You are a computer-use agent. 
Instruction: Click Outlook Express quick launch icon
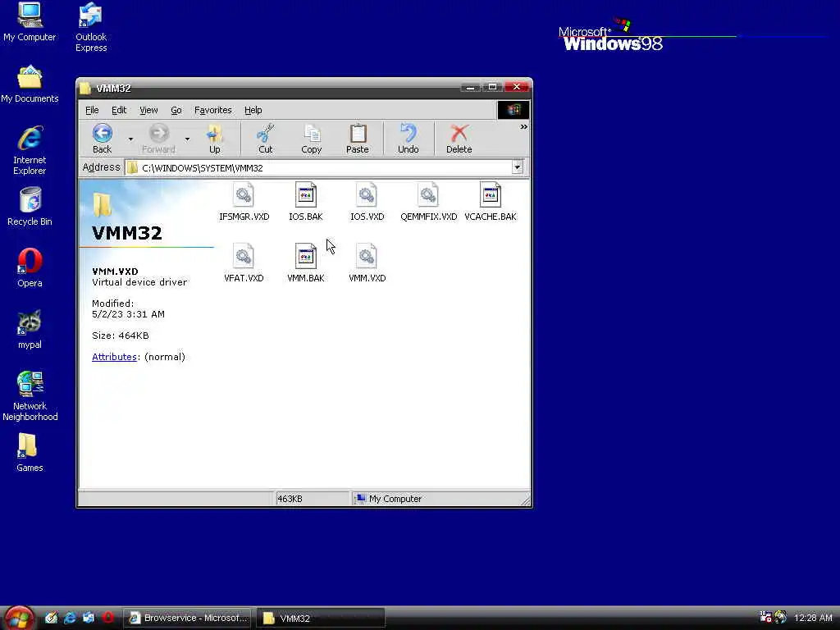point(89,618)
